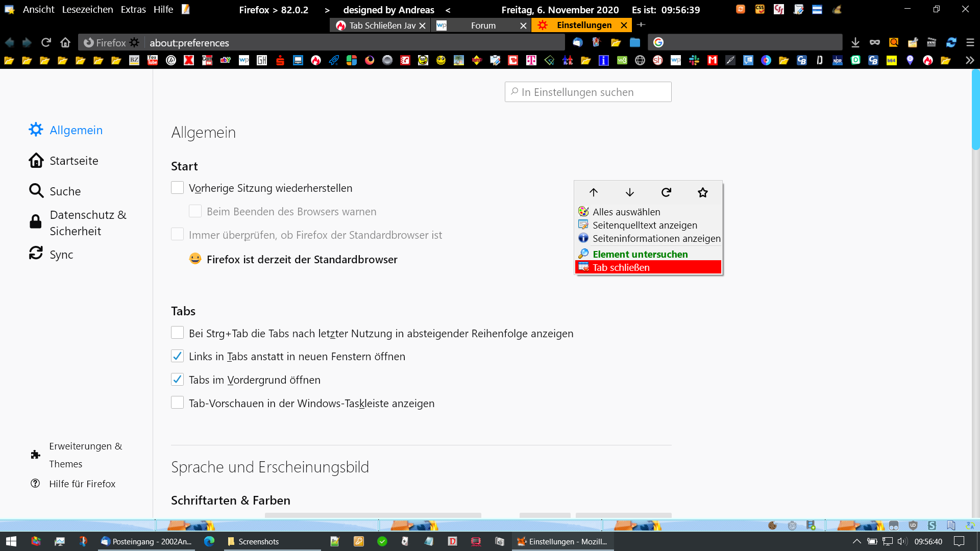Open new tab with plus button

coord(641,24)
